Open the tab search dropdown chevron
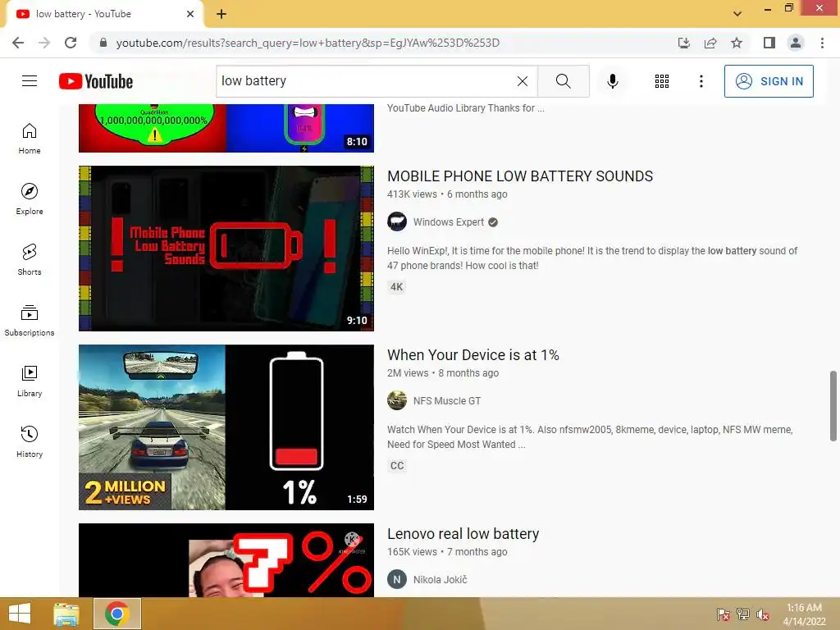Screen dimensions: 840x630 click(x=737, y=13)
